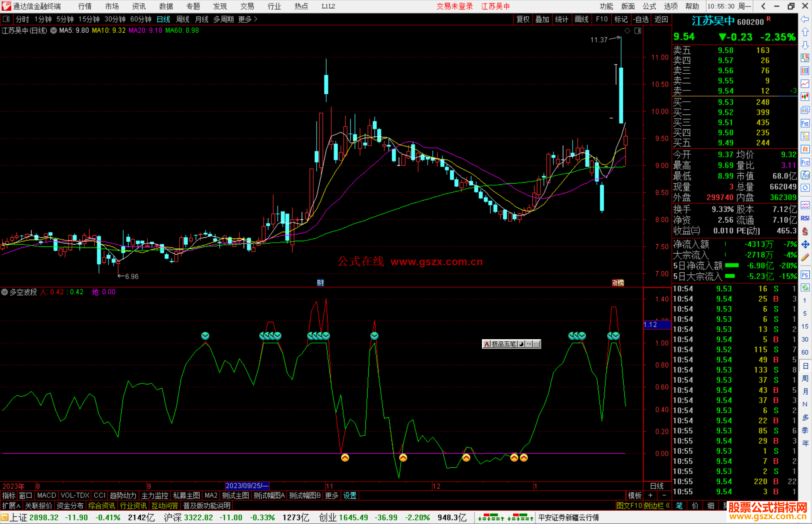Toggle the 多空波段 indicator round button
This screenshot has height=524, width=812.
tap(5, 292)
